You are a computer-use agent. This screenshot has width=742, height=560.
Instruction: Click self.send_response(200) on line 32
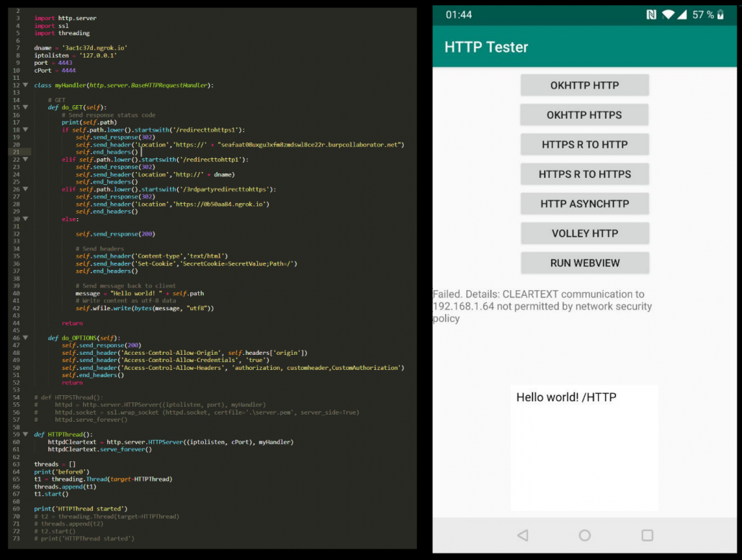click(x=115, y=234)
